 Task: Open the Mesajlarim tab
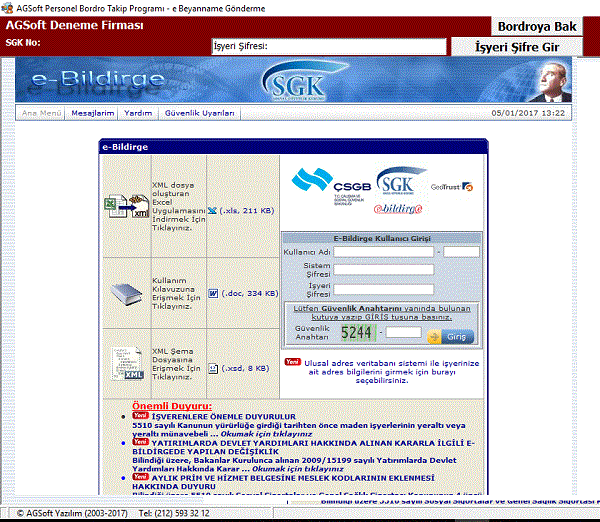93,113
